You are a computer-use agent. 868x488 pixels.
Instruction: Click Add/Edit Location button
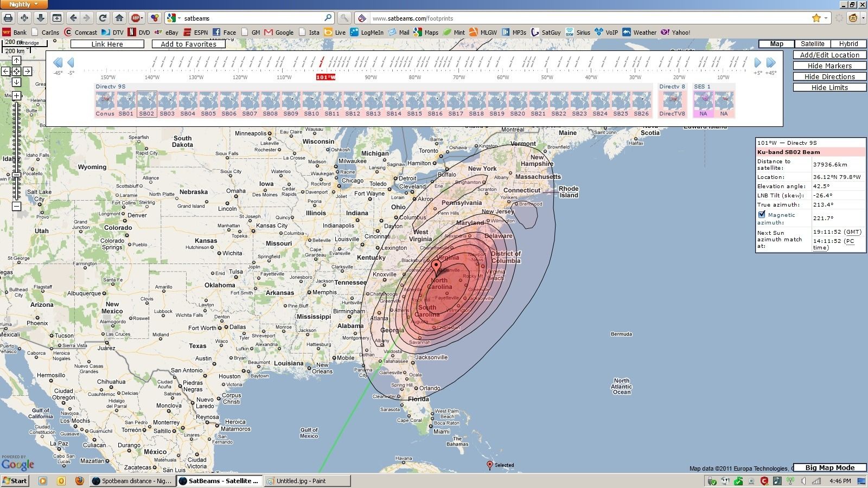(x=829, y=55)
